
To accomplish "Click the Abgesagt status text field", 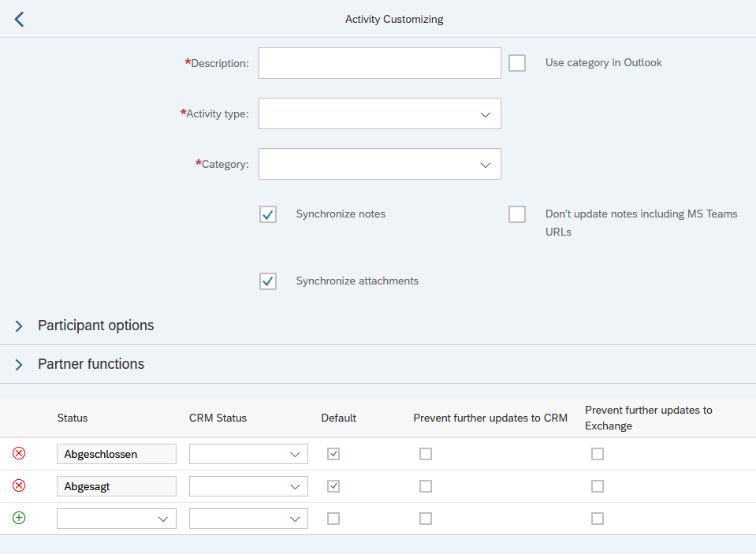I will 117,486.
